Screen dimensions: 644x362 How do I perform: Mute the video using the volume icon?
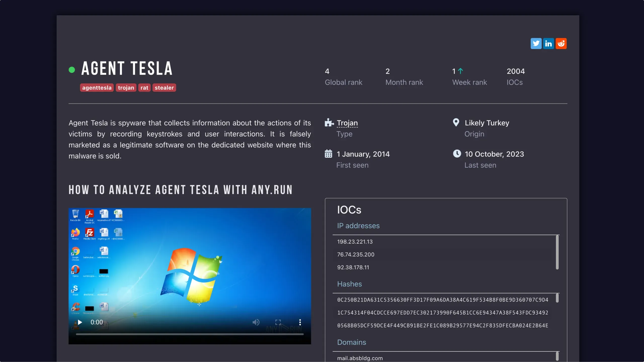(x=256, y=322)
